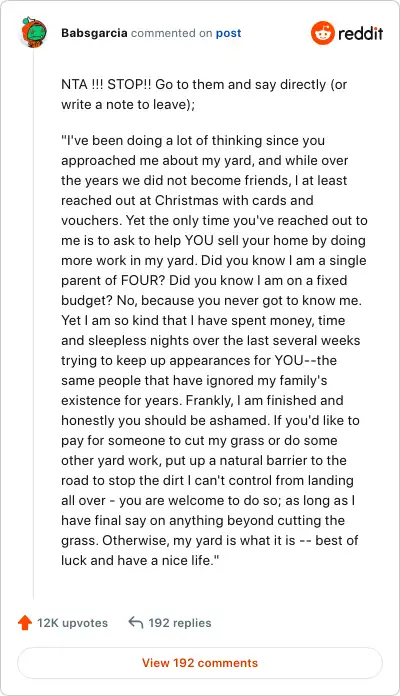This screenshot has width=400, height=696.
Task: Open the "192 replies" label
Action: pyautogui.click(x=180, y=623)
